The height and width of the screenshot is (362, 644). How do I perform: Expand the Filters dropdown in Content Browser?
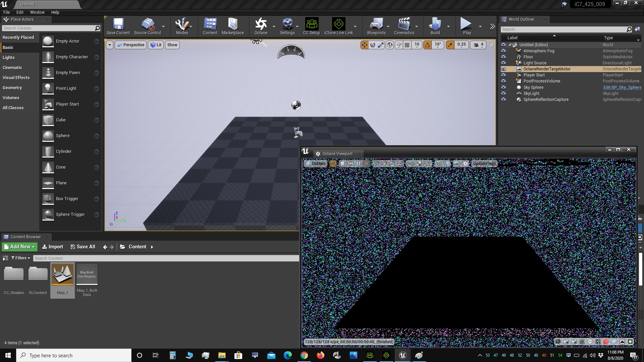coord(20,258)
